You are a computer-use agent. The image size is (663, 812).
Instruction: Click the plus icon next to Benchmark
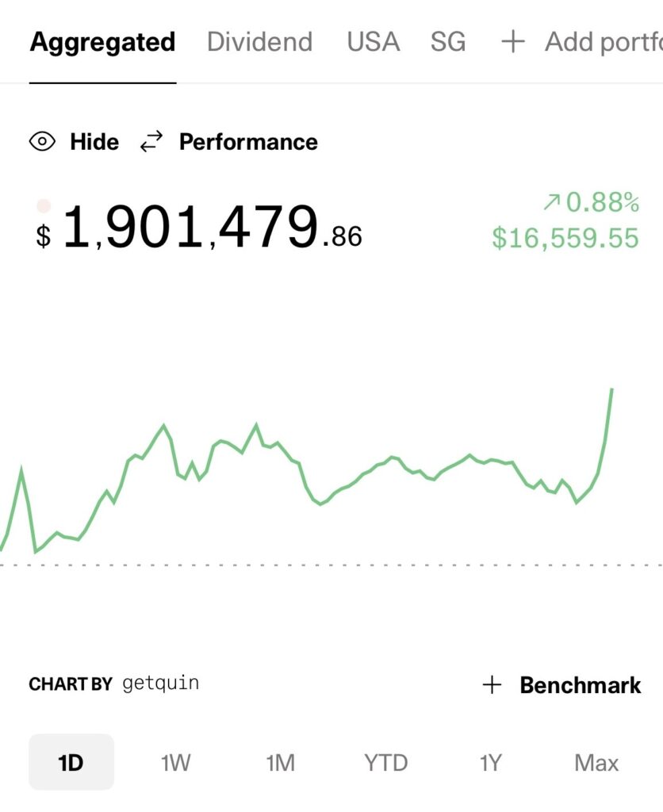coord(494,684)
